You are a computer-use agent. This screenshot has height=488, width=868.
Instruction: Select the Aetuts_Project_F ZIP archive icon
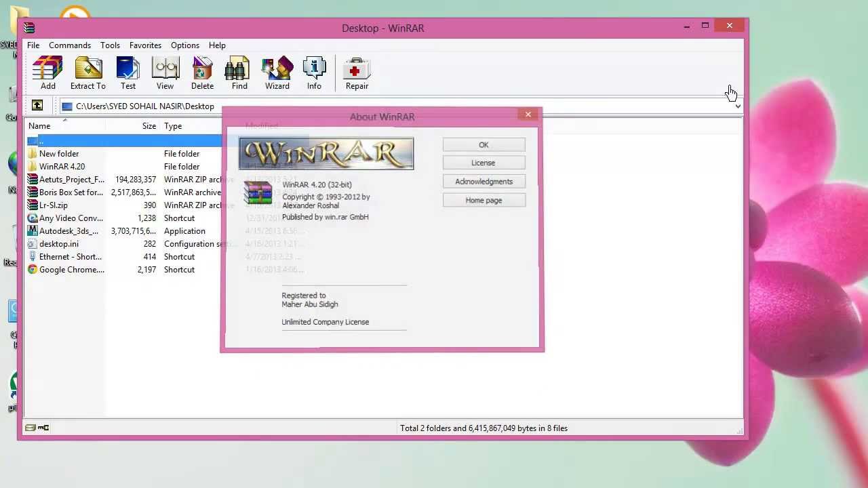(33, 180)
